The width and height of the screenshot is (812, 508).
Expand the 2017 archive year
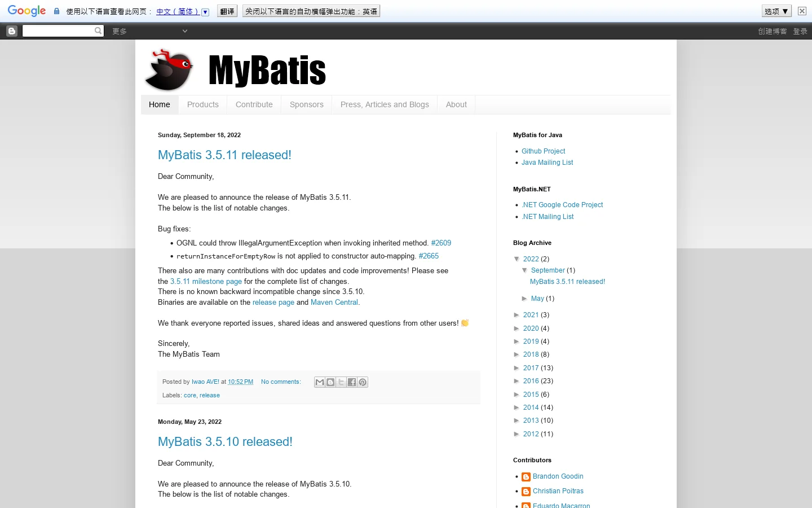(x=517, y=368)
